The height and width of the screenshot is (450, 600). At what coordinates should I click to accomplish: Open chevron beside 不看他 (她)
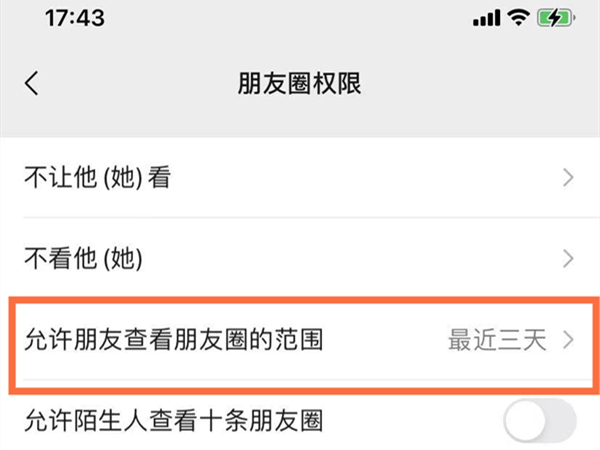click(568, 259)
